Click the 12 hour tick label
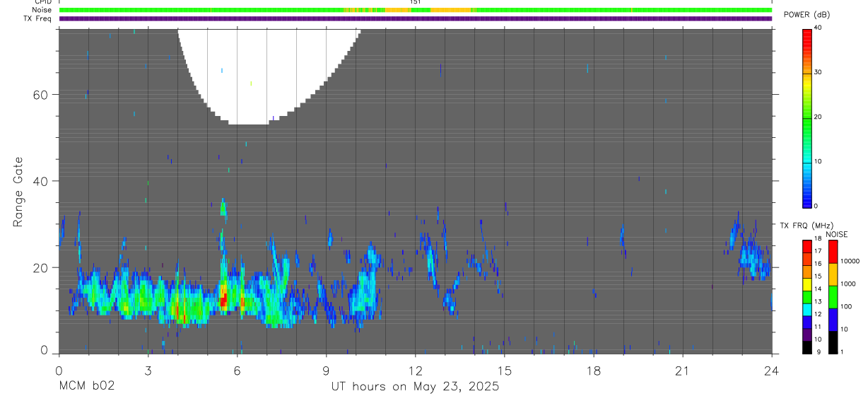868x401 pixels. pyautogui.click(x=416, y=371)
